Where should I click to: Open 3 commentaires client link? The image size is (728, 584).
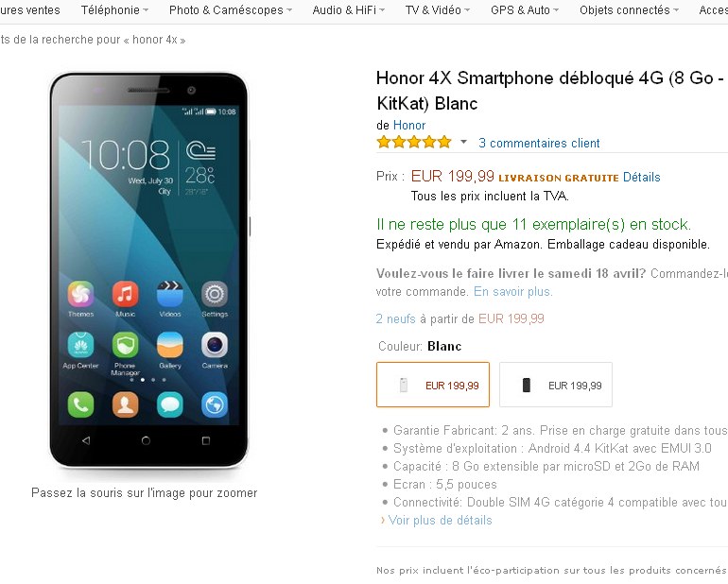point(539,143)
